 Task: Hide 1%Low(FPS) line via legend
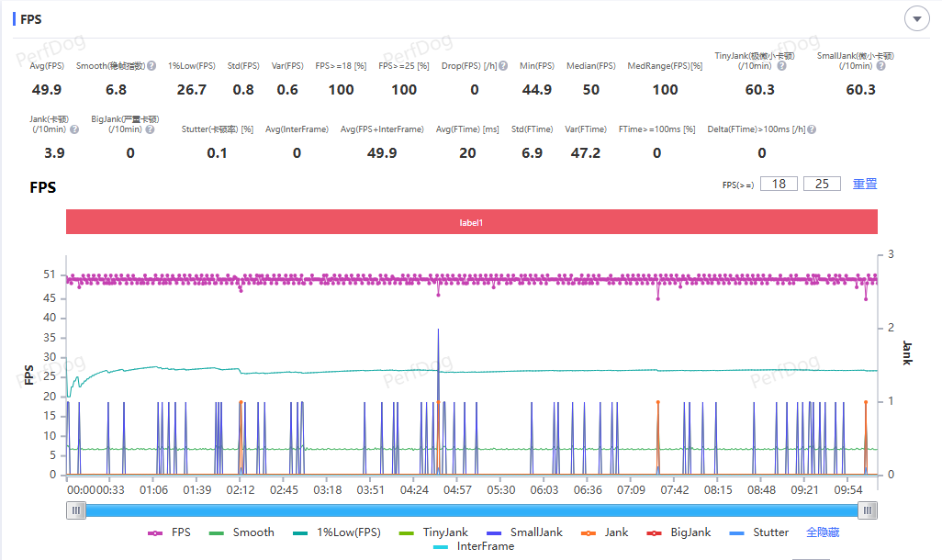(x=337, y=532)
